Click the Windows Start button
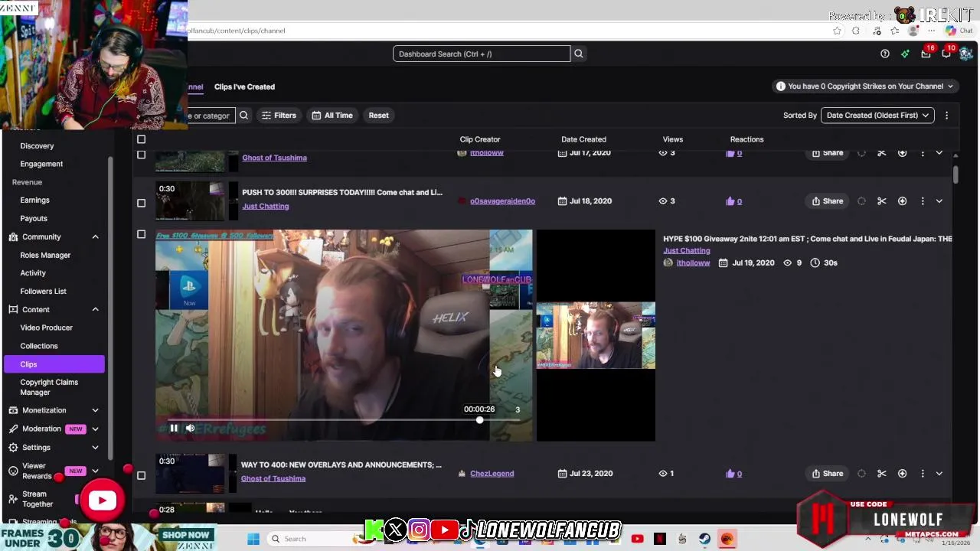Screen dimensions: 980x551 coord(253,539)
